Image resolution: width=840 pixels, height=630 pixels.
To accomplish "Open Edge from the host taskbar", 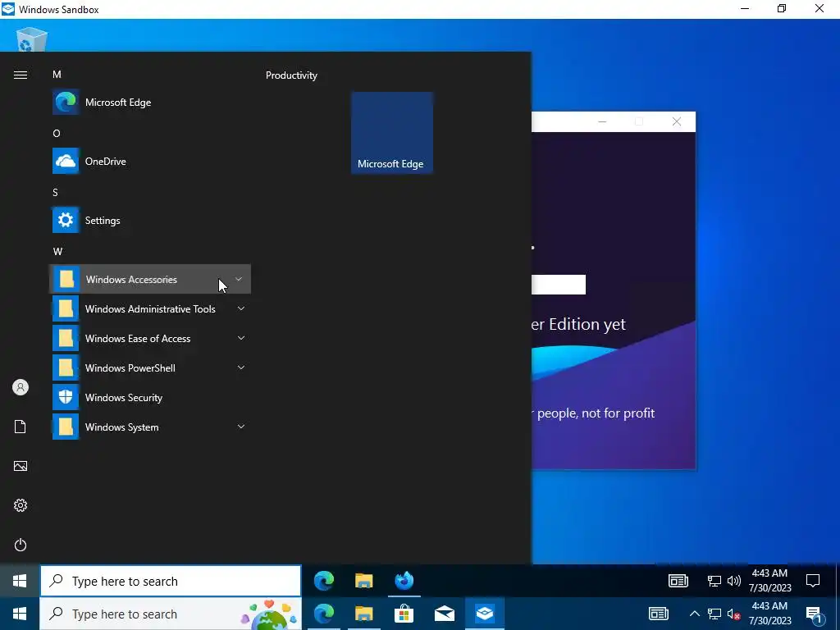I will [x=323, y=614].
